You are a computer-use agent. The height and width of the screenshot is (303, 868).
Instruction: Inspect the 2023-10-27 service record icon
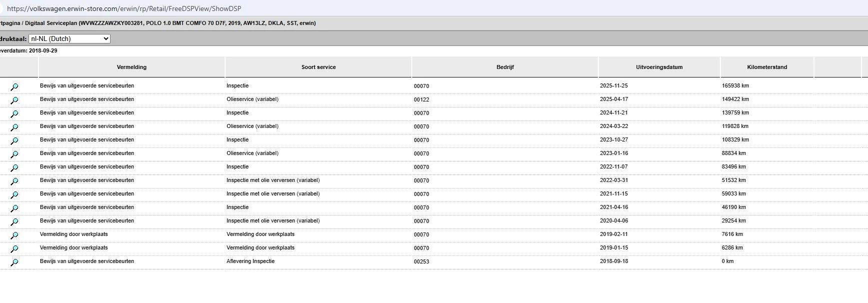[15, 140]
